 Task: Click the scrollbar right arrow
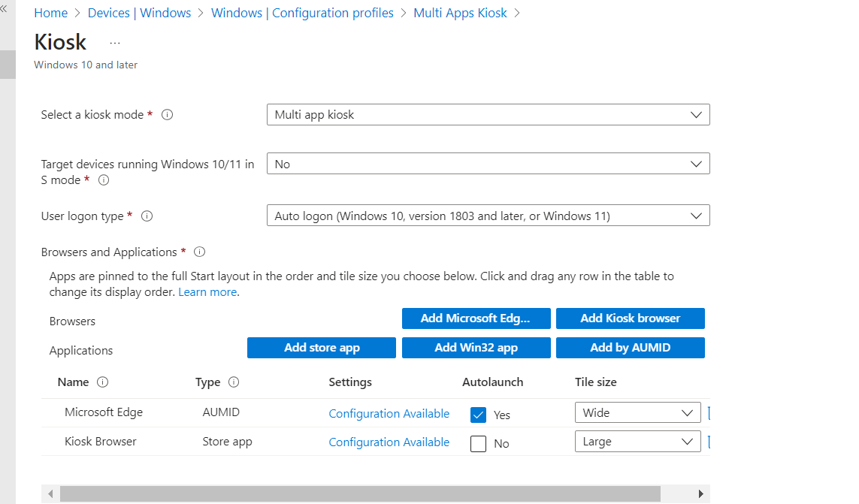click(700, 493)
